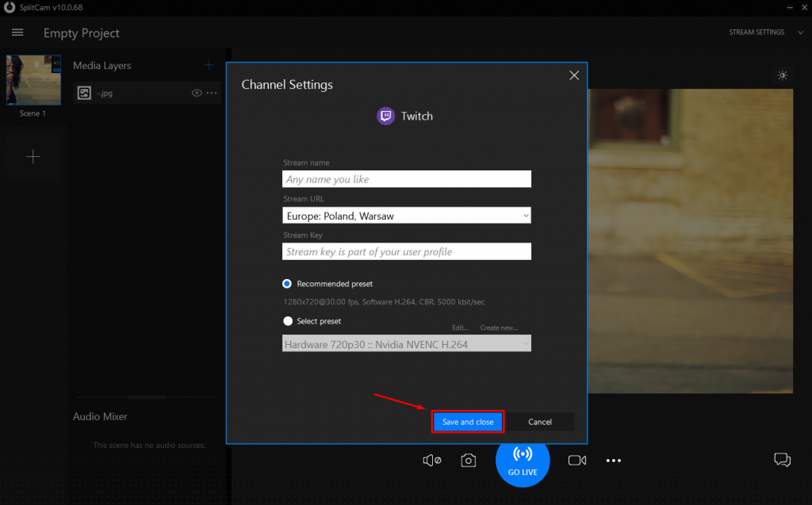The width and height of the screenshot is (812, 505).
Task: Start streaming with GO LIVE button
Action: pyautogui.click(x=523, y=461)
